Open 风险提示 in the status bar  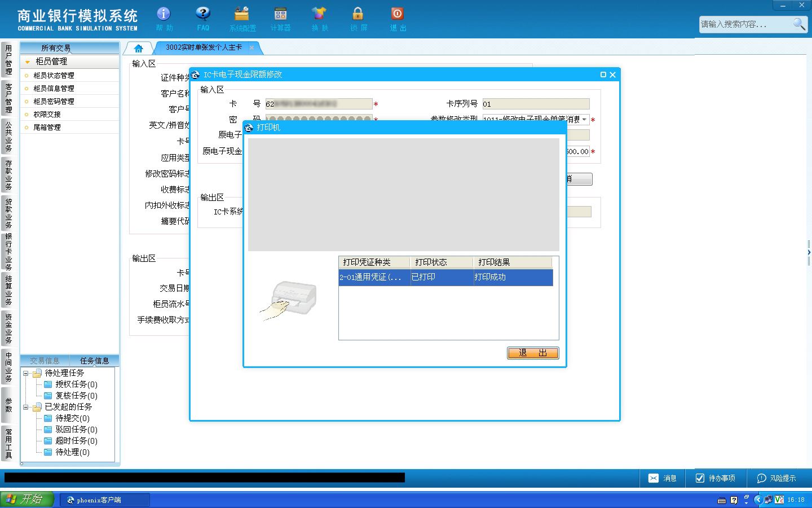(776, 478)
